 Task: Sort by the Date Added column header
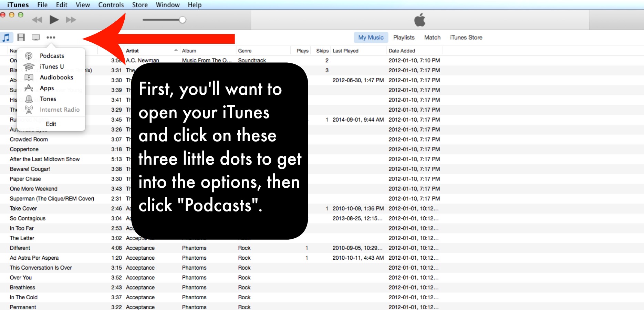[x=415, y=51]
